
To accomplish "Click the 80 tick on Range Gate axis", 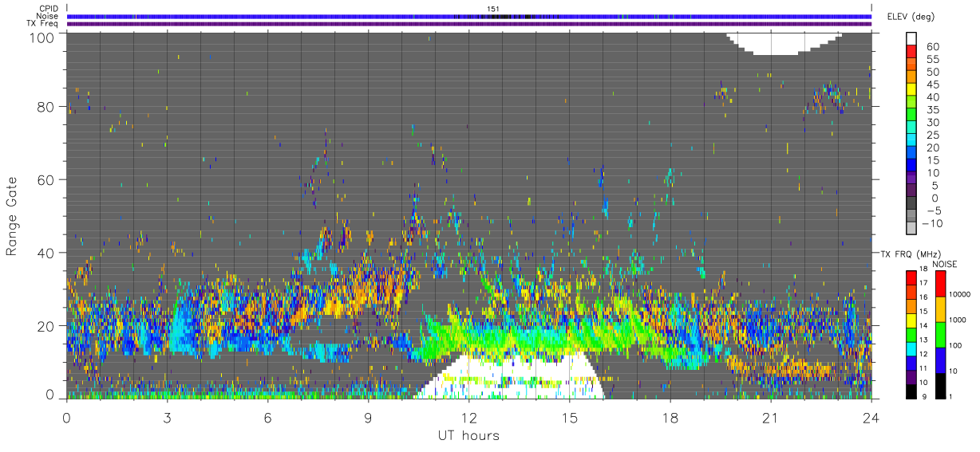I will (x=46, y=106).
